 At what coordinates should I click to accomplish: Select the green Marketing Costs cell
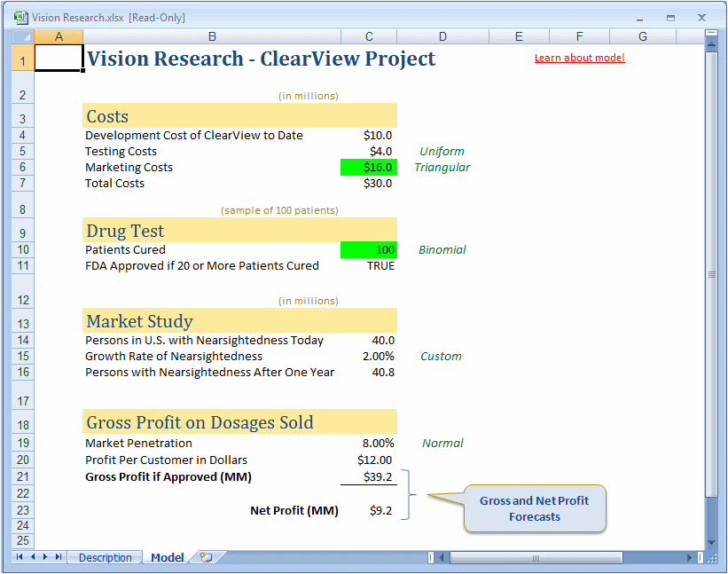pyautogui.click(x=368, y=167)
